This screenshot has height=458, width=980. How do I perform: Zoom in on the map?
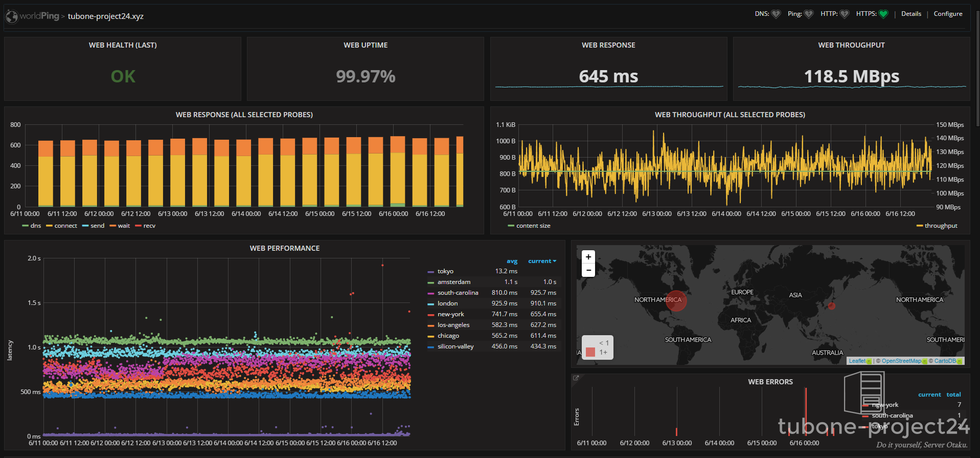click(588, 257)
